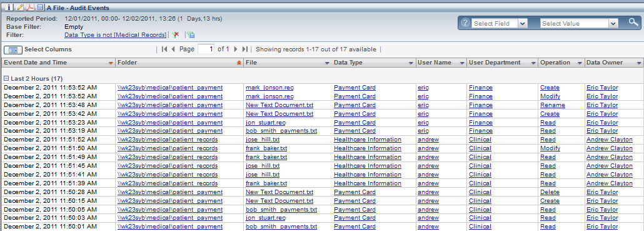Open the Data Type column header dropdown

coord(411,63)
